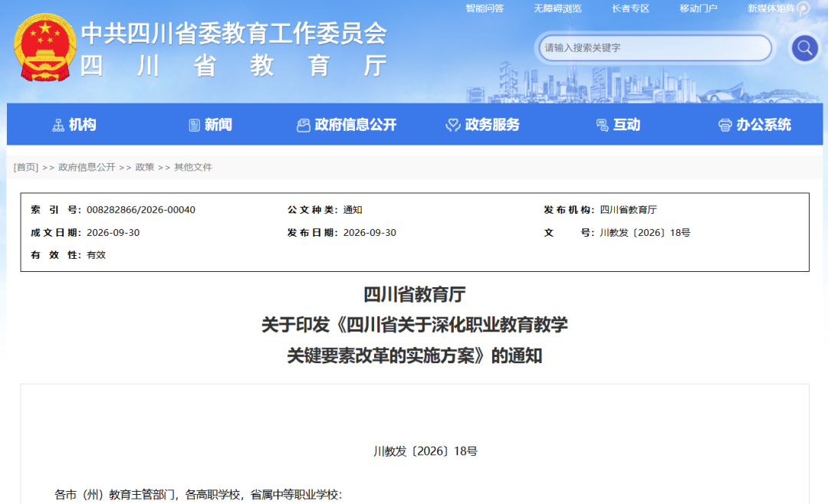Image resolution: width=828 pixels, height=504 pixels.
Task: Open the 长者专区 link
Action: pyautogui.click(x=630, y=8)
